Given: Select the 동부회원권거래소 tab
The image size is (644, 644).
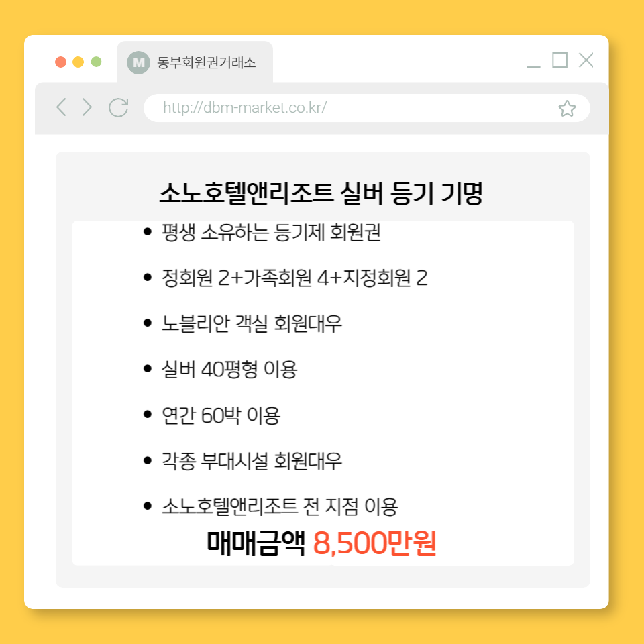Looking at the screenshot, I should [x=195, y=62].
